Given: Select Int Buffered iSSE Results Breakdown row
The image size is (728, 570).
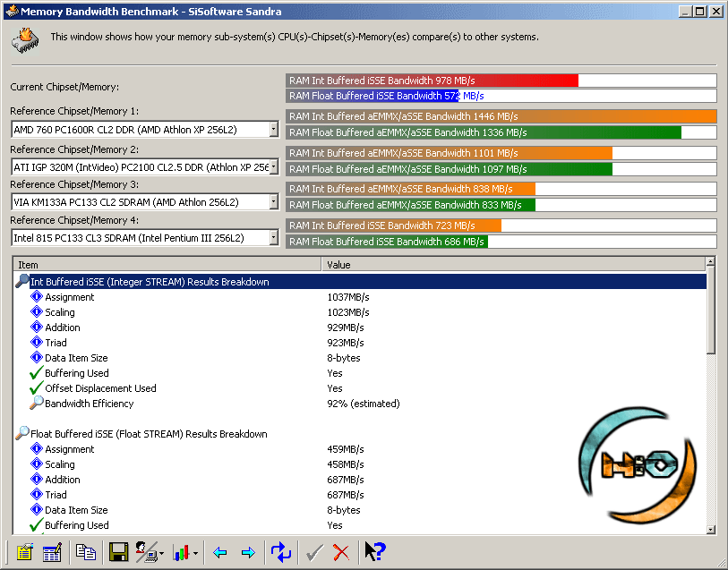Looking at the screenshot, I should click(360, 282).
